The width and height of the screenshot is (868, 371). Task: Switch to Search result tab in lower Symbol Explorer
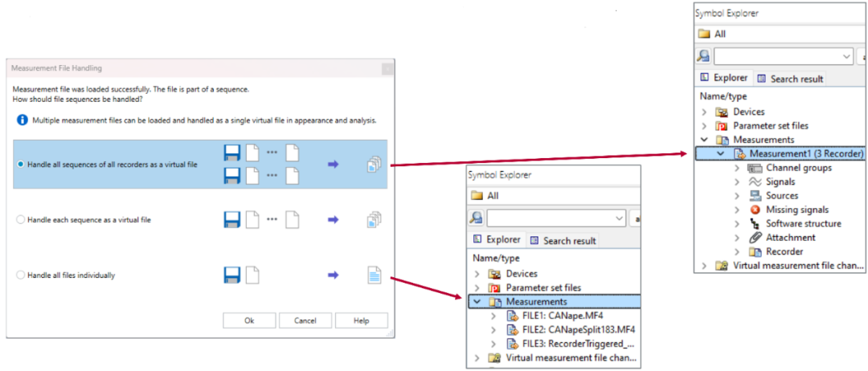563,241
